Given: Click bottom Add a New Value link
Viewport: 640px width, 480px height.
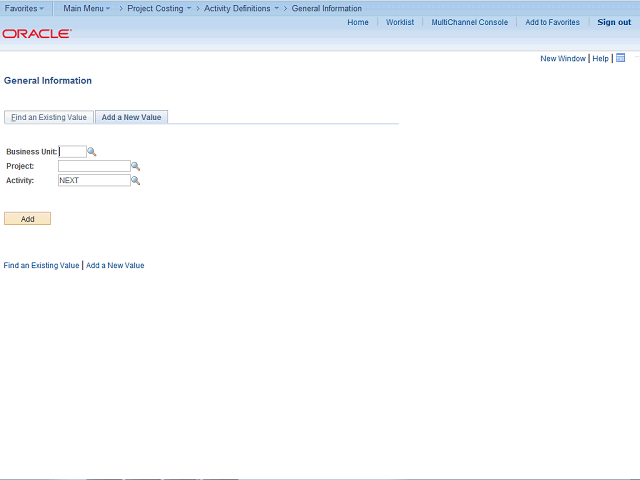Looking at the screenshot, I should coord(115,265).
